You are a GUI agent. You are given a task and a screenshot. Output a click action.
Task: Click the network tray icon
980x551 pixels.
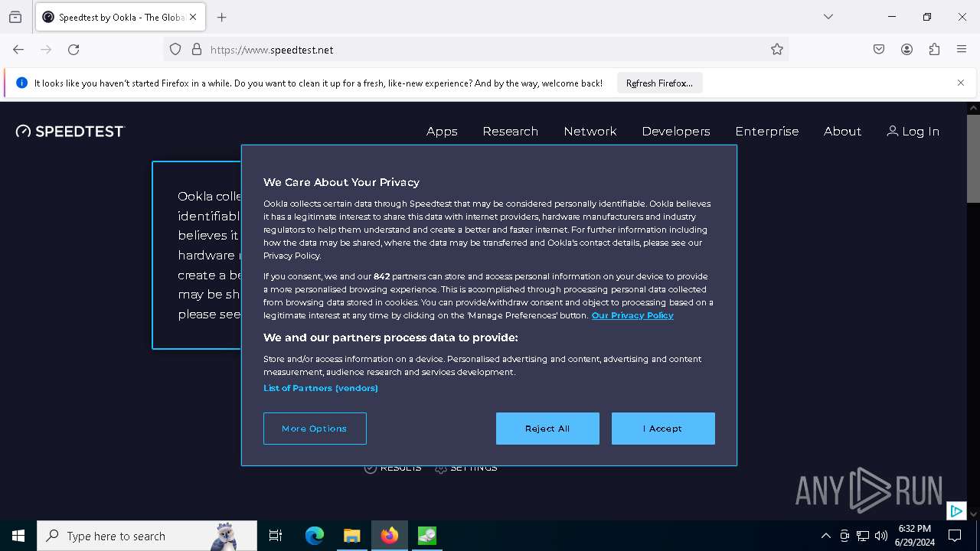[x=863, y=536]
